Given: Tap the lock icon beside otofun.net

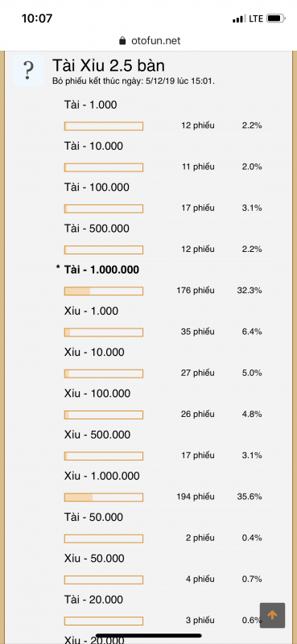Looking at the screenshot, I should tap(122, 41).
